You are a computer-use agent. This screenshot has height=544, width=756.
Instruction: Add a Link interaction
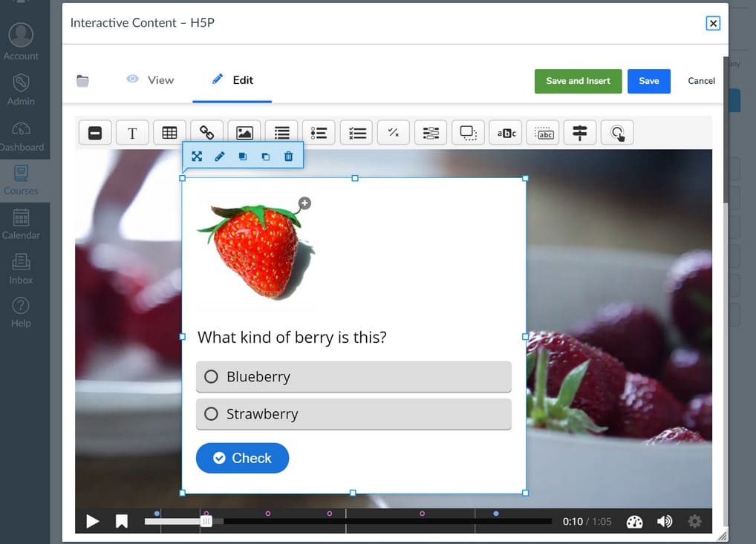coord(207,133)
